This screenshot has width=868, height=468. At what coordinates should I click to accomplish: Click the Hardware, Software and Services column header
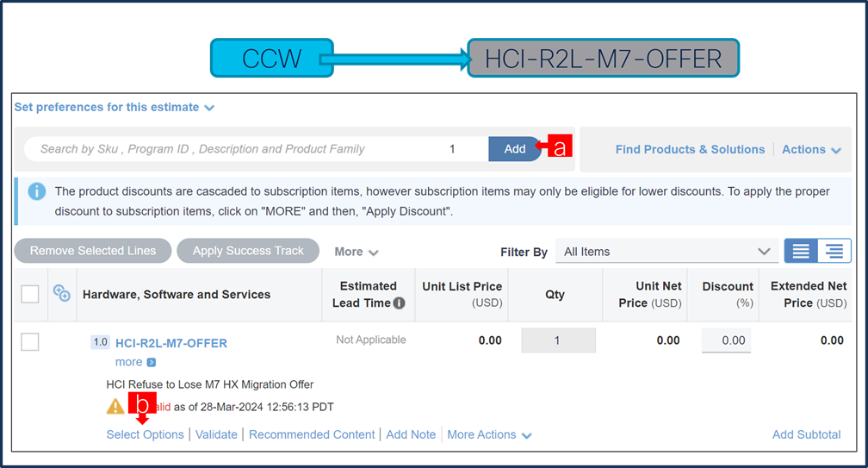(x=177, y=295)
